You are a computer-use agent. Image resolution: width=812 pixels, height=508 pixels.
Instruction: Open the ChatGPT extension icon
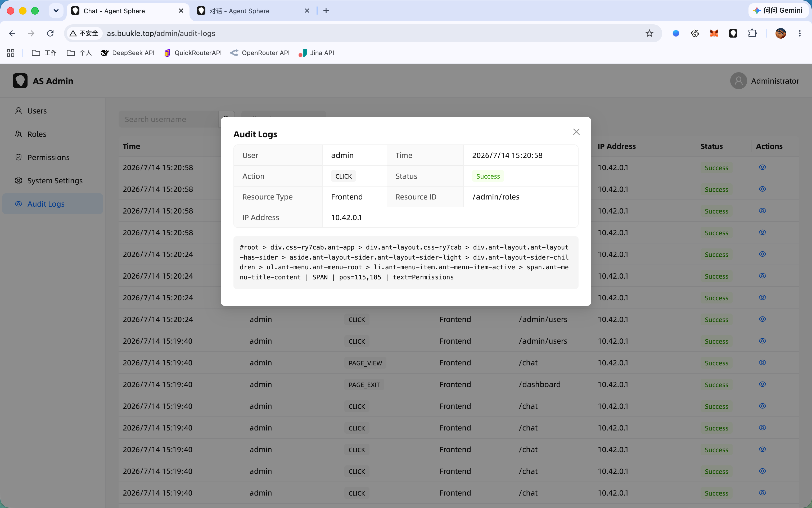point(695,33)
